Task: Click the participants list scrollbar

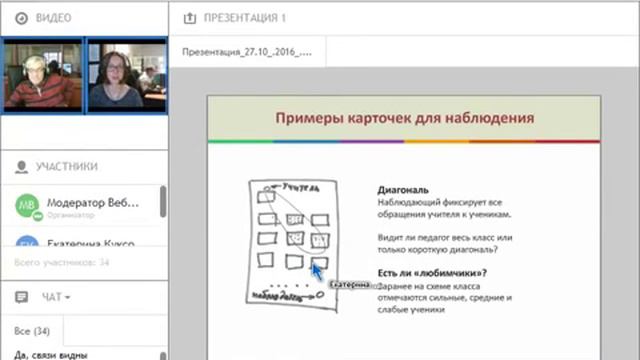Action: (163, 202)
